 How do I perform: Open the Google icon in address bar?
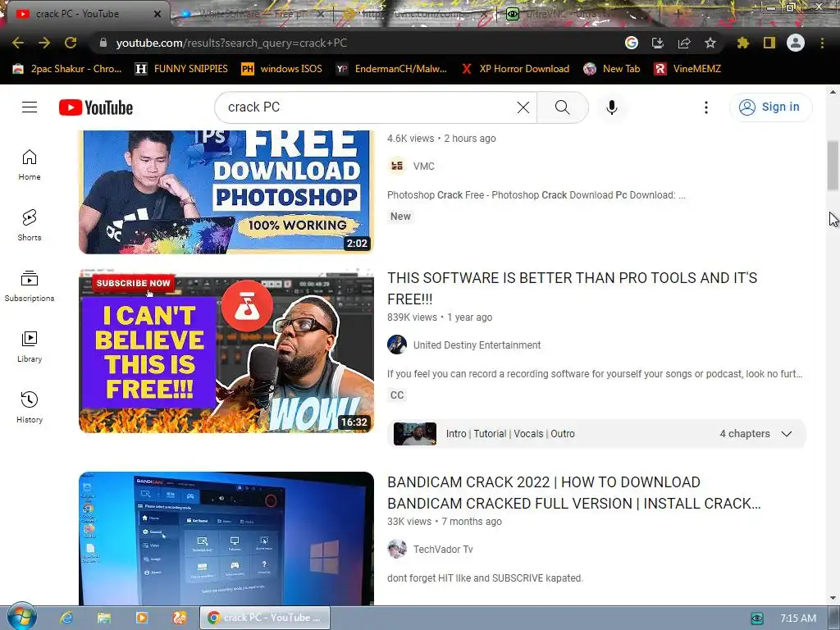(632, 43)
